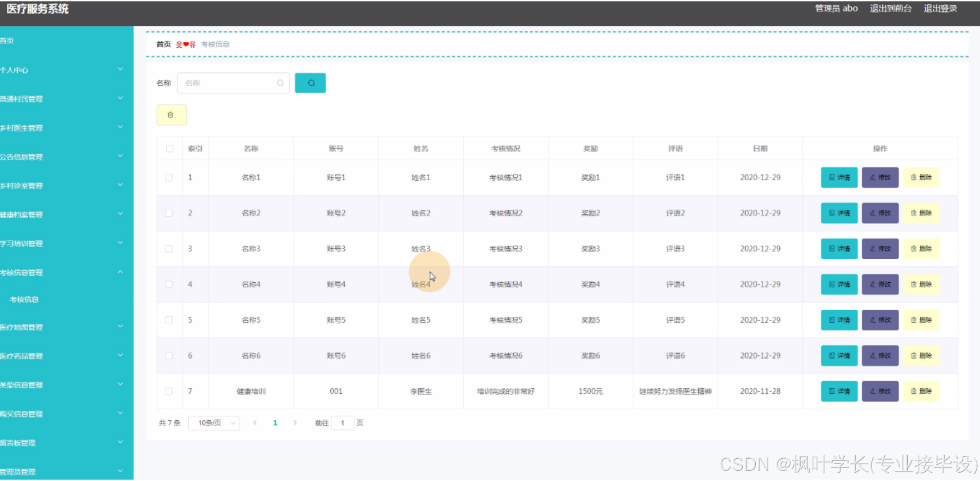Viewport: 980px width, 481px height.
Task: Open 医疗药品管理 sidebar menu
Action: point(67,356)
